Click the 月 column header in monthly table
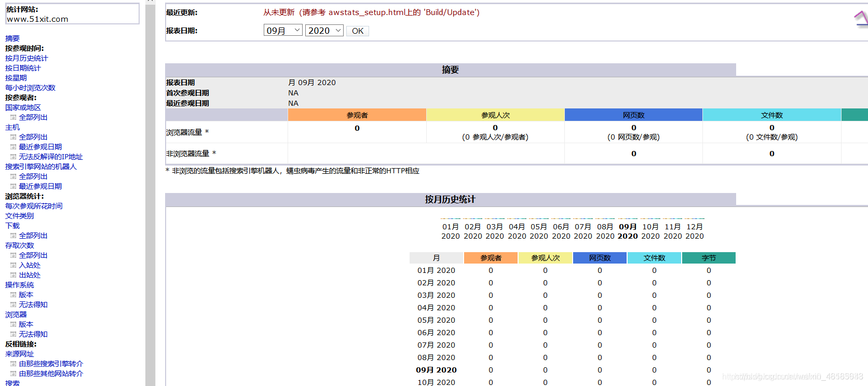This screenshot has width=868, height=386. (x=436, y=258)
